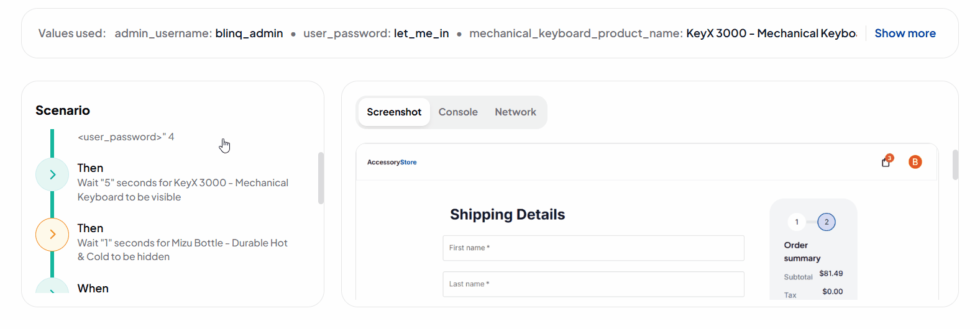Select checkout step 1 circle
980x329 pixels.
coord(797,222)
